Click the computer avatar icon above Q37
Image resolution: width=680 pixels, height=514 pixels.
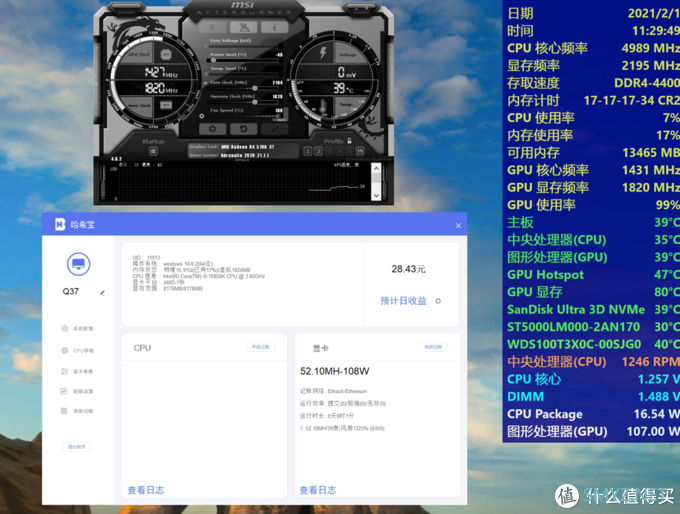point(78,264)
